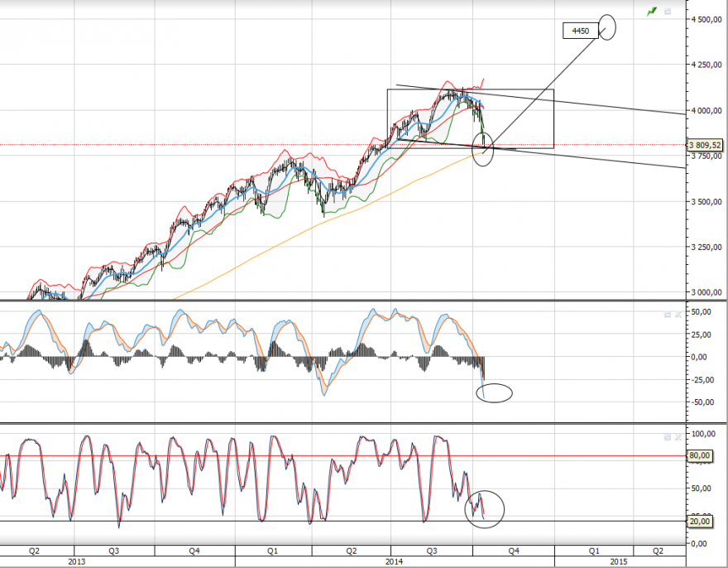The width and height of the screenshot is (728, 568).
Task: Click the 4 000,00 price axis value
Action: coord(706,111)
